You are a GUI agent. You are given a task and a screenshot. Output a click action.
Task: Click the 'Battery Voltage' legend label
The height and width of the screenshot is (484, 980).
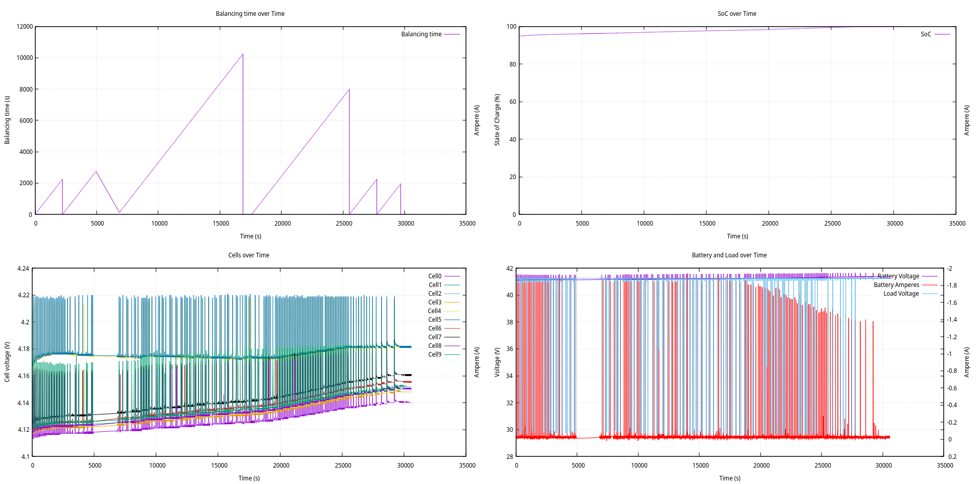tap(898, 276)
